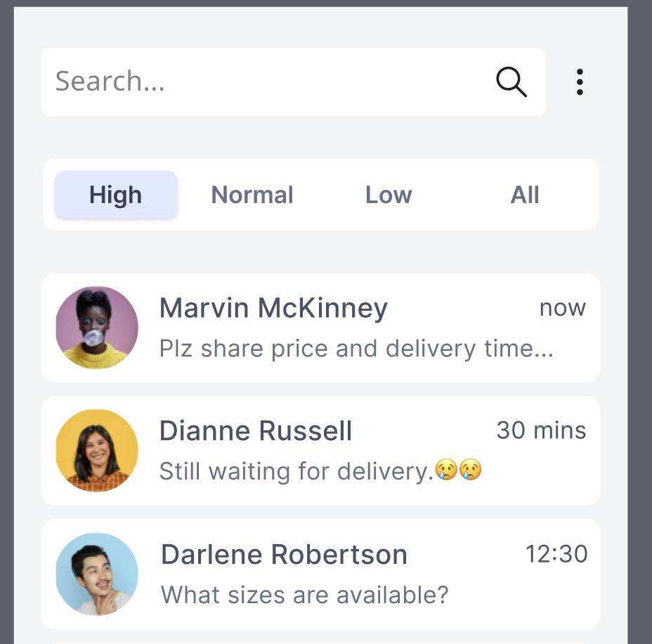
Task: Show All priority conversations
Action: click(525, 195)
